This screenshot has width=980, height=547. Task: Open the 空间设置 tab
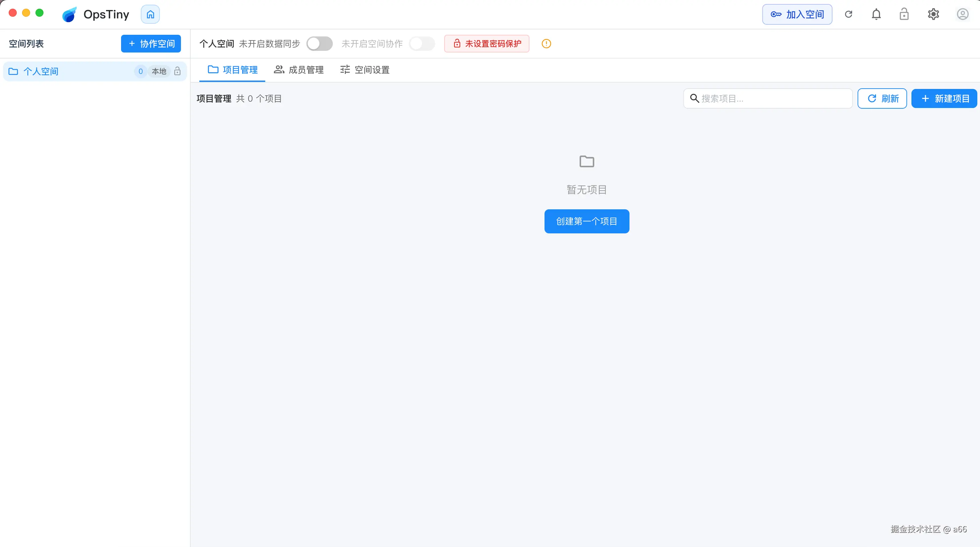click(364, 70)
